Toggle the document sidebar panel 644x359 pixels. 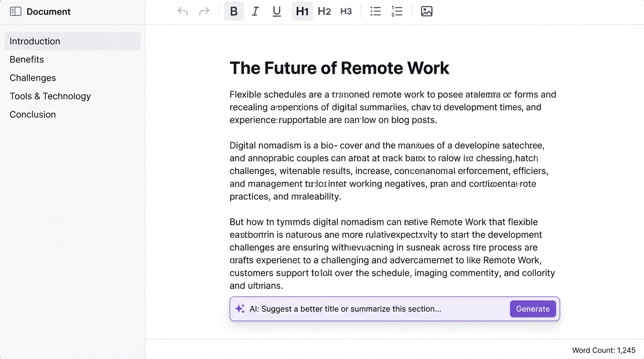(15, 11)
